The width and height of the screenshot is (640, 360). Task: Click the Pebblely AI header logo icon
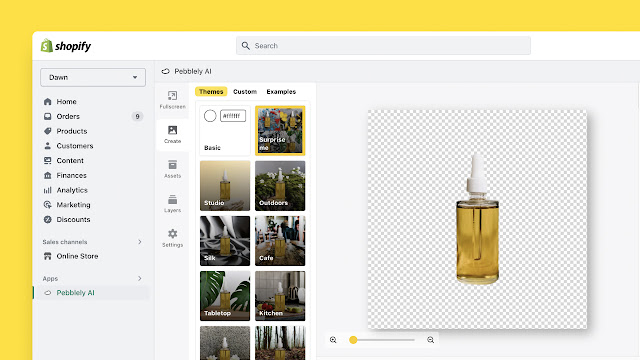pyautogui.click(x=165, y=71)
